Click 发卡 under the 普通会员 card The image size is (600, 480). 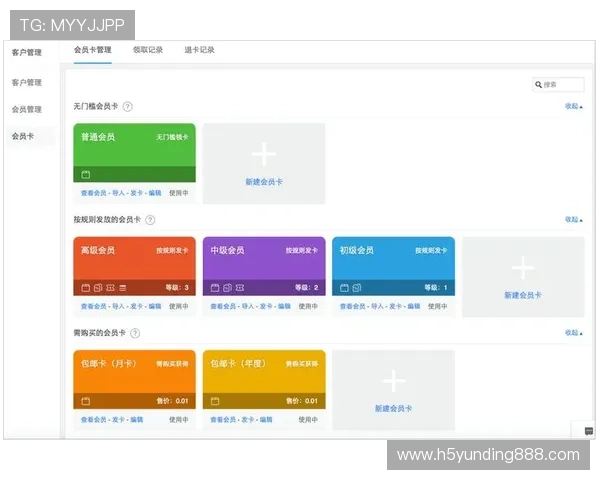click(x=137, y=193)
